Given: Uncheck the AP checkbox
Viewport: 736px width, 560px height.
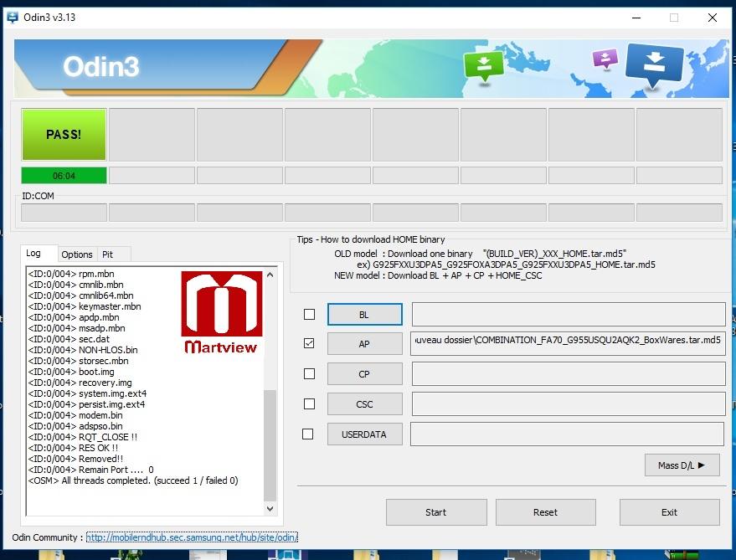Looking at the screenshot, I should tap(309, 343).
